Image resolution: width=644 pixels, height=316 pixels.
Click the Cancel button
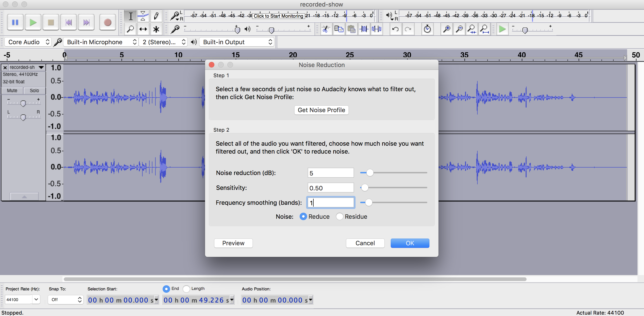coord(365,243)
